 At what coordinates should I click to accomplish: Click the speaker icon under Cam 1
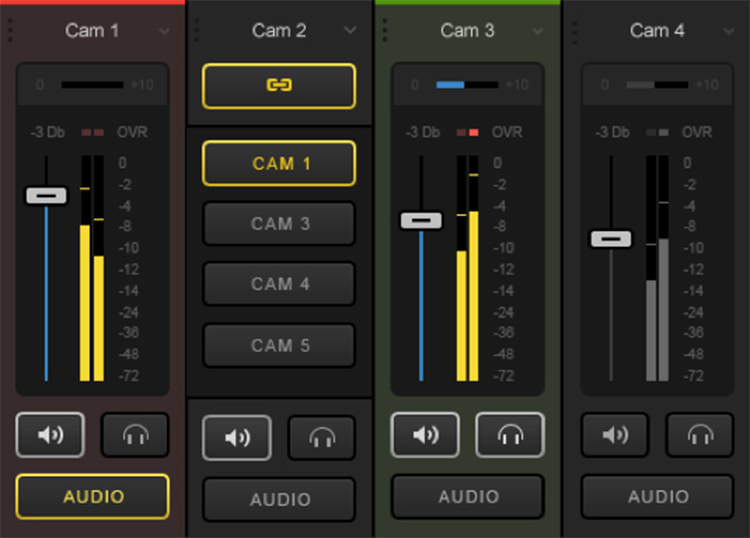pyautogui.click(x=50, y=435)
